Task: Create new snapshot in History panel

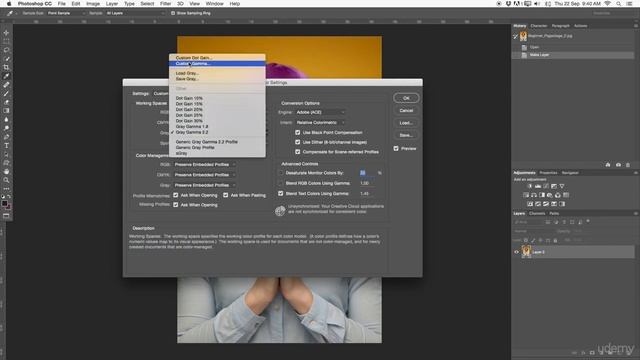Action: point(618,165)
